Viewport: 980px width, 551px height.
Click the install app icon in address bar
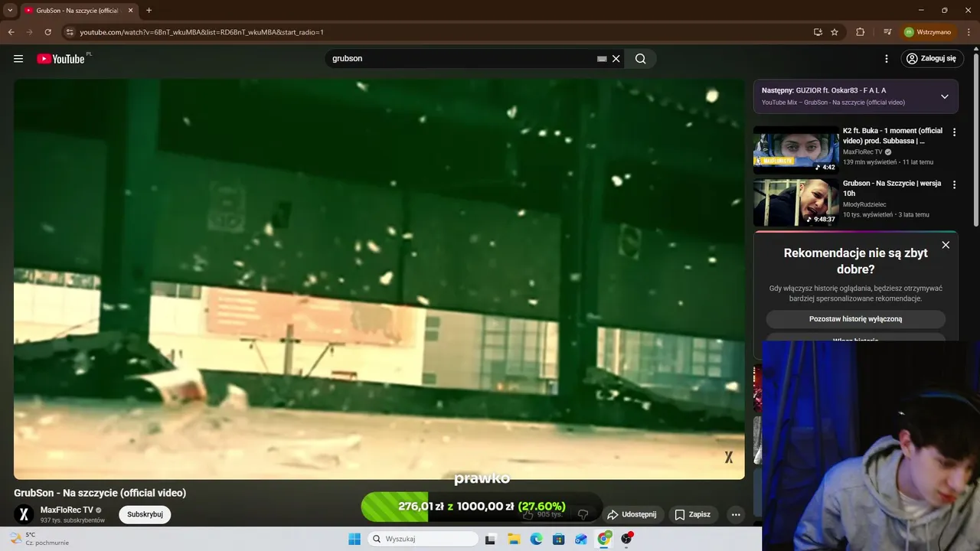point(818,32)
